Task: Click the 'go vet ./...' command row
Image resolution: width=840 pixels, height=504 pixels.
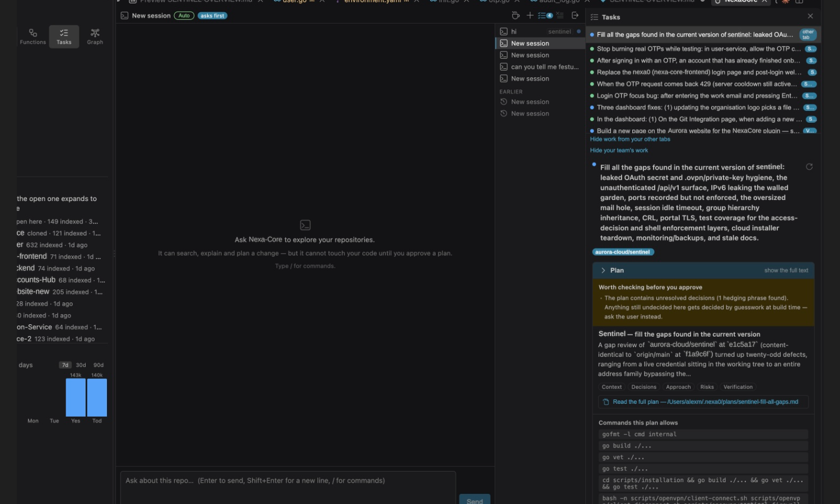Action: [x=703, y=458]
